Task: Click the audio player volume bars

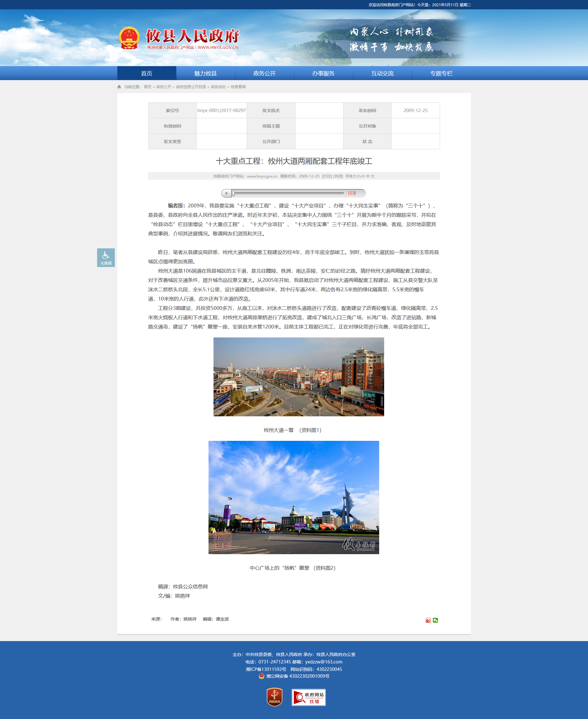Action: 352,193
